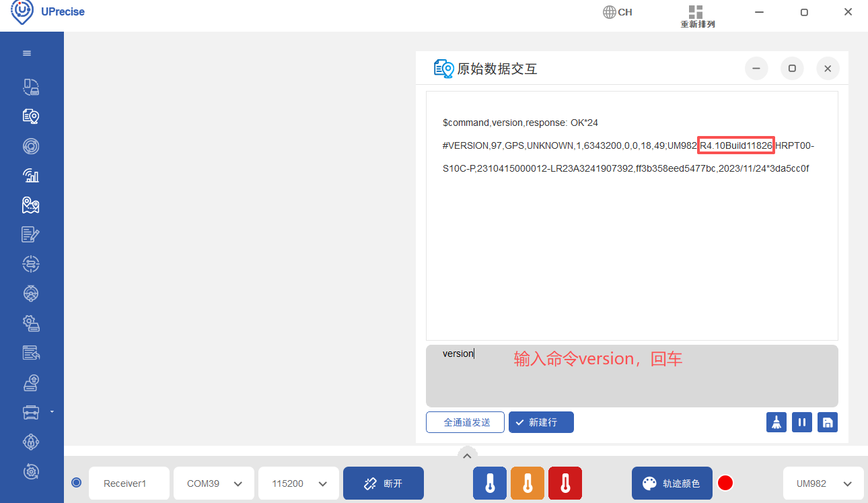868x503 pixels.
Task: Close the raw data interaction panel
Action: coord(828,68)
